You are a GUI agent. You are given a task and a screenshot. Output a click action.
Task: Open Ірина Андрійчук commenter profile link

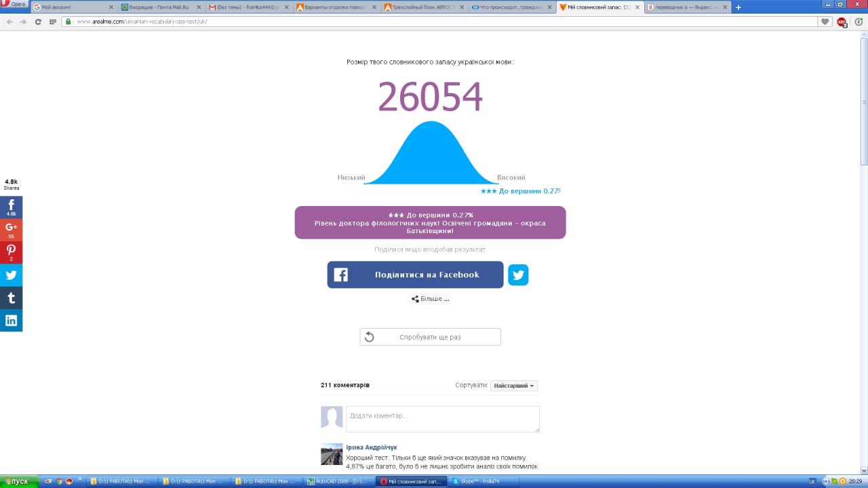(371, 447)
